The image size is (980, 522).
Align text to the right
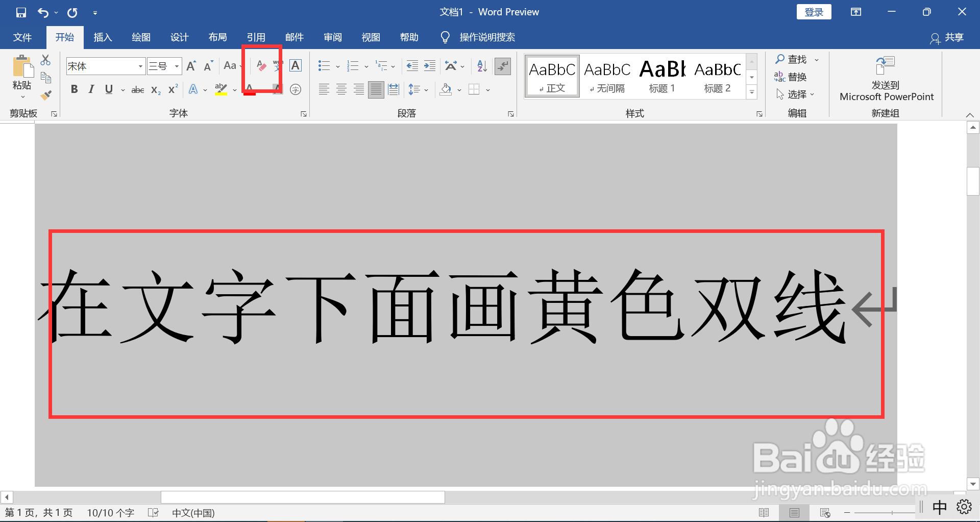359,90
